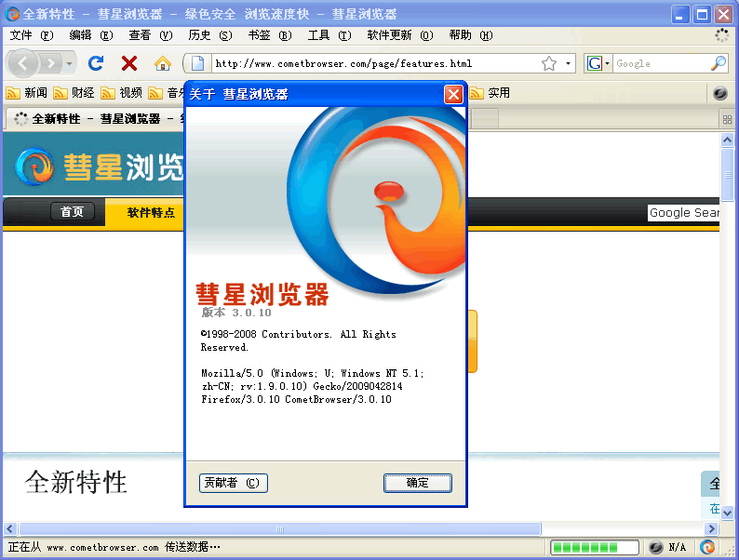Open the 书签 (B) menu
The width and height of the screenshot is (739, 560).
[x=270, y=35]
